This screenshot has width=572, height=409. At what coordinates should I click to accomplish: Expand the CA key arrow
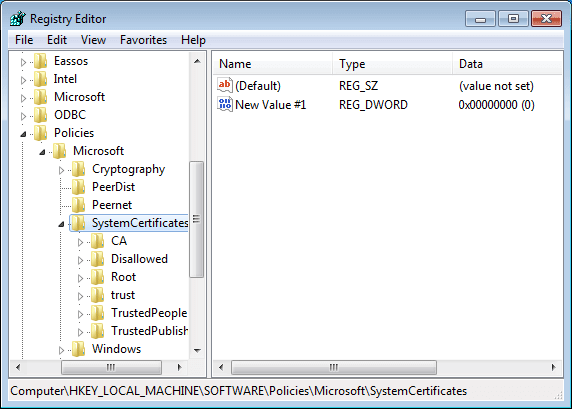80,242
